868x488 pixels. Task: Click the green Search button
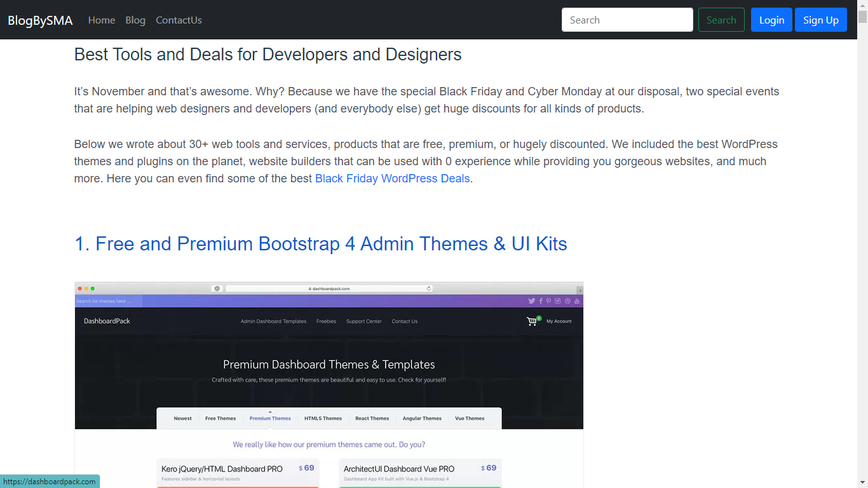click(x=721, y=20)
